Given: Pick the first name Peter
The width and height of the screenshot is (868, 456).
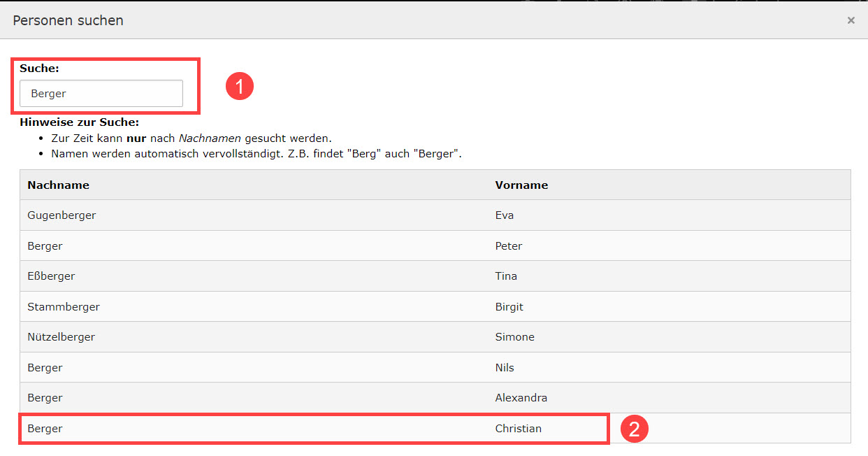Looking at the screenshot, I should pyautogui.click(x=508, y=246).
